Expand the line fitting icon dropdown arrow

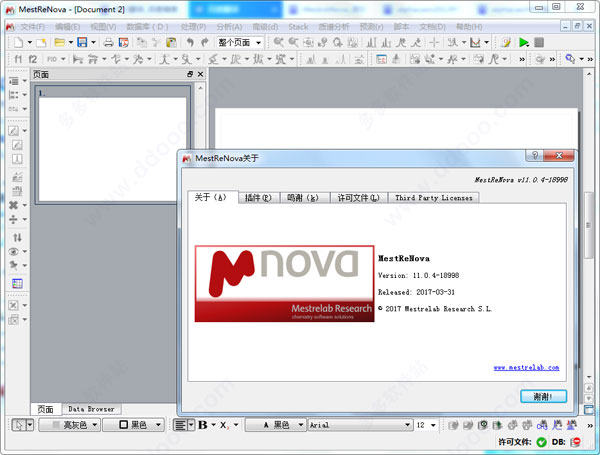pyautogui.click(x=486, y=42)
